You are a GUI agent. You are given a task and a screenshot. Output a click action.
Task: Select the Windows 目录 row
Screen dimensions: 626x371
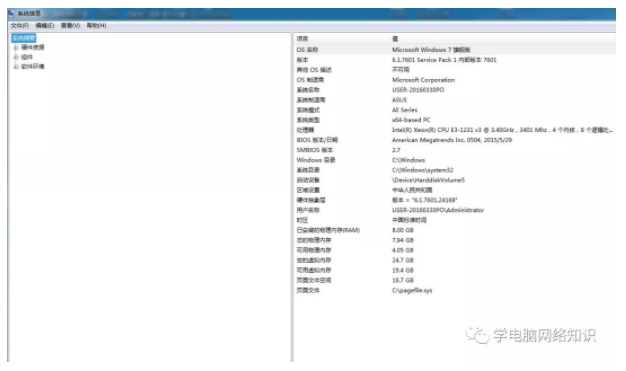[455, 160]
